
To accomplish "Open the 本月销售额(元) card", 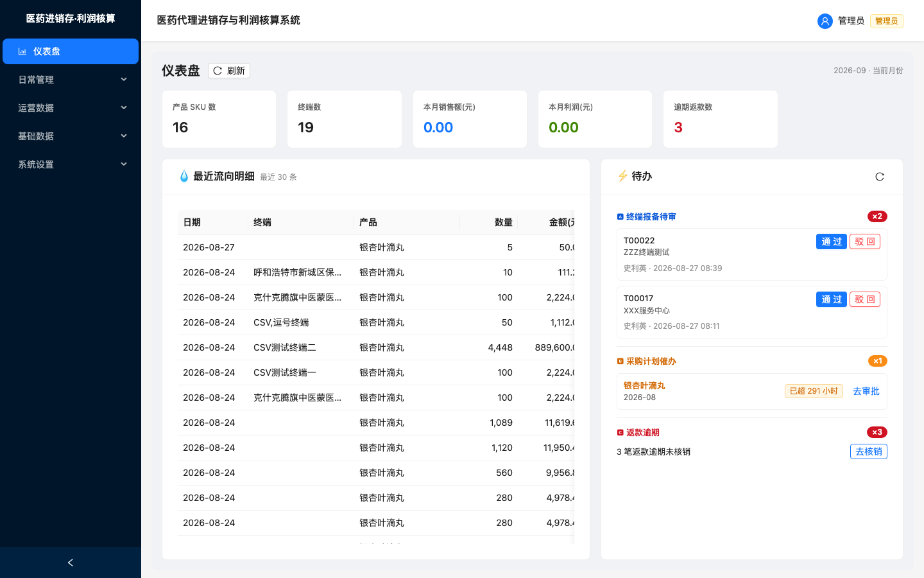I will 470,119.
